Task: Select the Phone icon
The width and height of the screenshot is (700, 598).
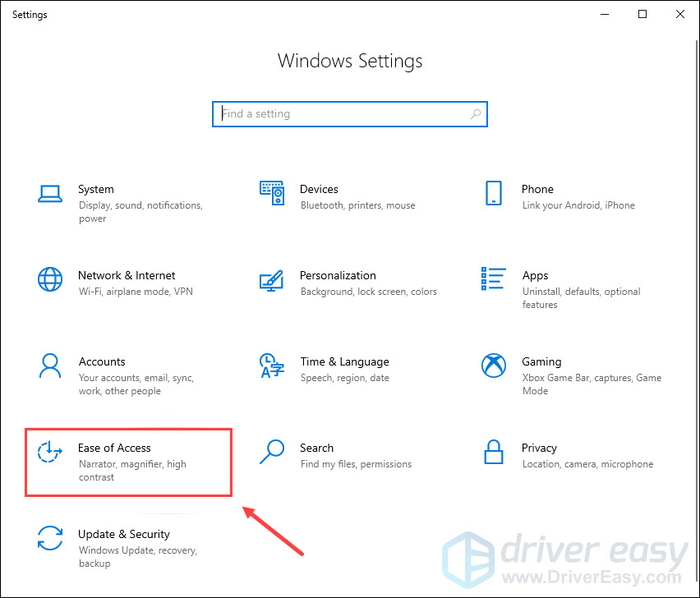Action: [x=493, y=193]
